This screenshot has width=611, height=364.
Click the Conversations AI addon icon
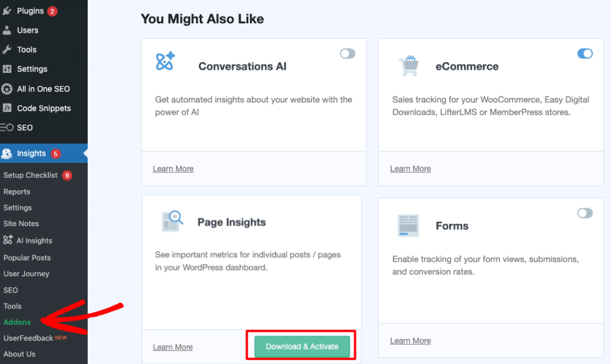(x=165, y=61)
